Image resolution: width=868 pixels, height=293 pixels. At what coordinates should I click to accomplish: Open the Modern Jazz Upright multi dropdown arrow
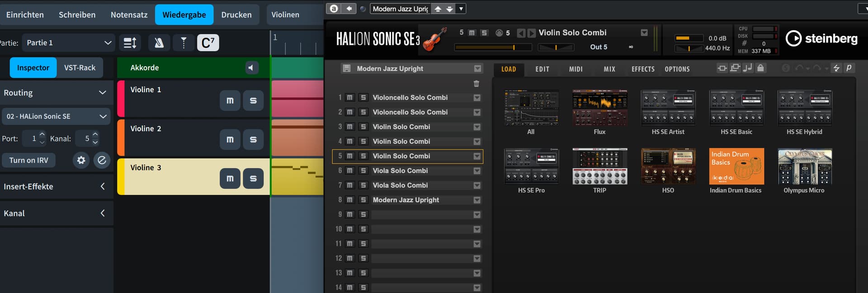pos(477,69)
